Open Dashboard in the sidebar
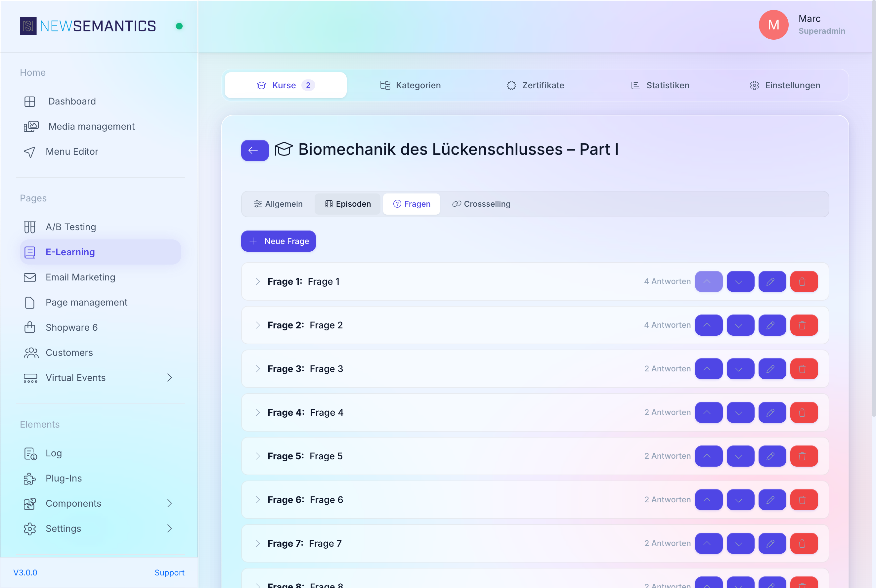 pos(101,101)
